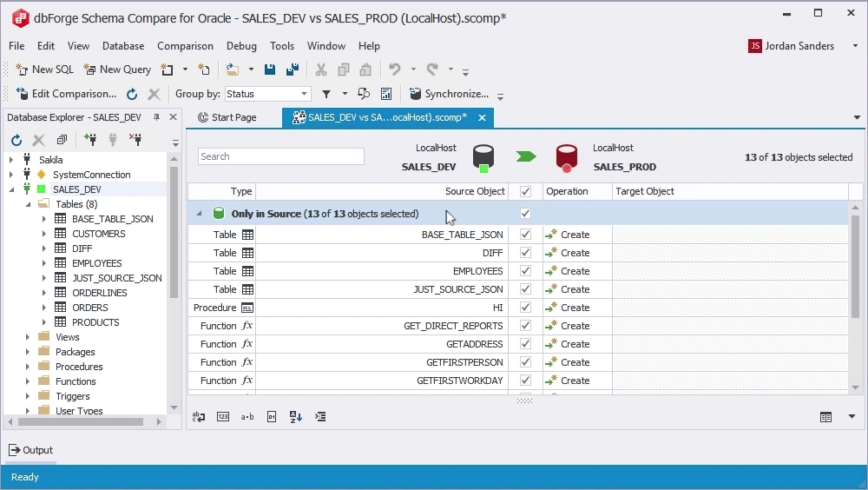Click the delete connection plug icon
Screen dimensions: 868x490
(x=135, y=140)
